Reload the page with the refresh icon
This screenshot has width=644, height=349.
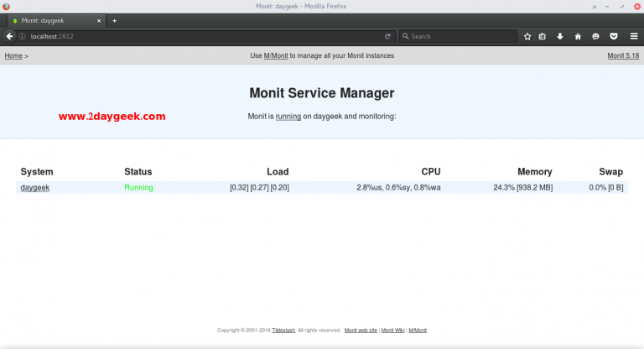388,36
